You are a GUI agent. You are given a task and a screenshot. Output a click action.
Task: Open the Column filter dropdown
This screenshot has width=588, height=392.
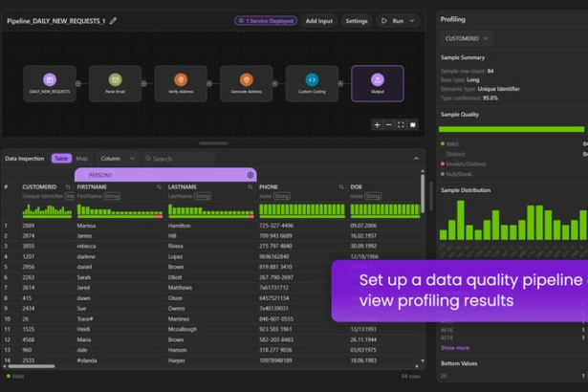118,159
